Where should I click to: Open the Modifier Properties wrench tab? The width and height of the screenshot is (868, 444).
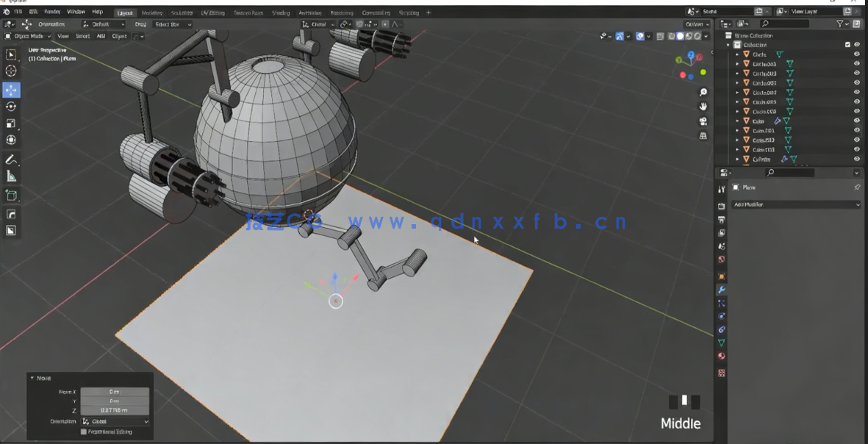coord(722,290)
